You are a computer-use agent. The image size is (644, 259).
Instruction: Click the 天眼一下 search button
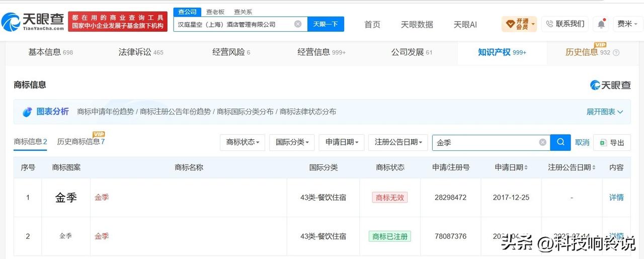[x=326, y=24]
